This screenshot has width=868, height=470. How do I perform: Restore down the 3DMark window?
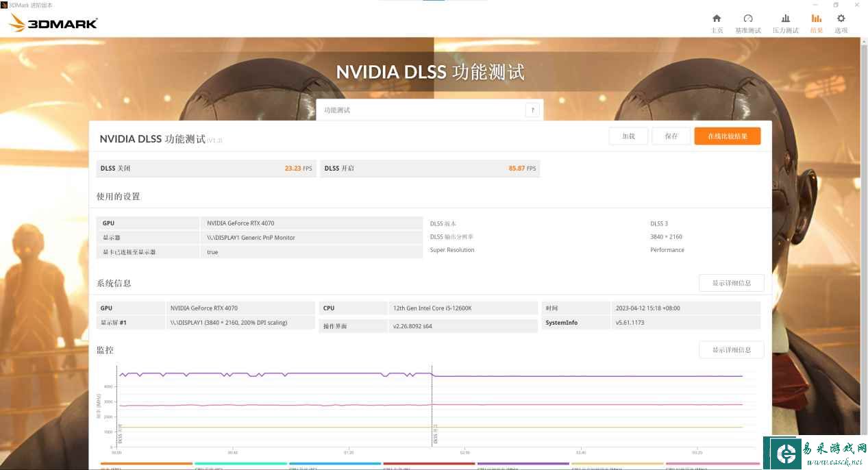click(836, 5)
